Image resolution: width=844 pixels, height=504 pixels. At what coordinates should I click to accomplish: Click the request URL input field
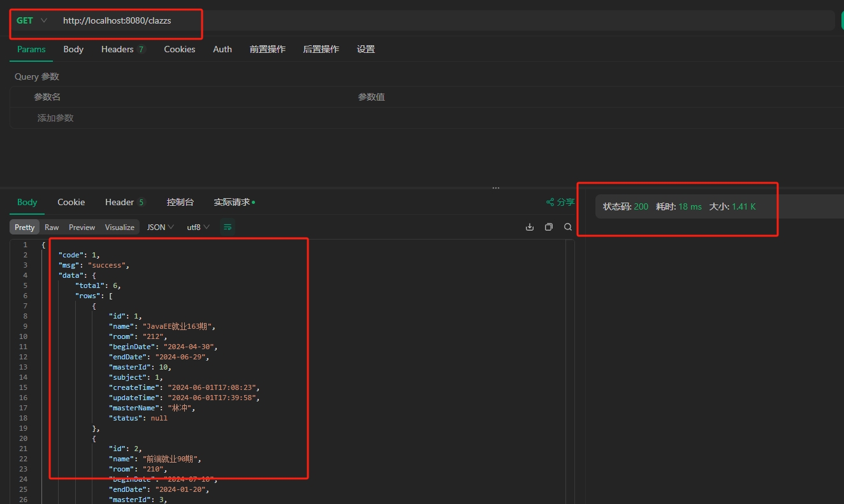382,20
